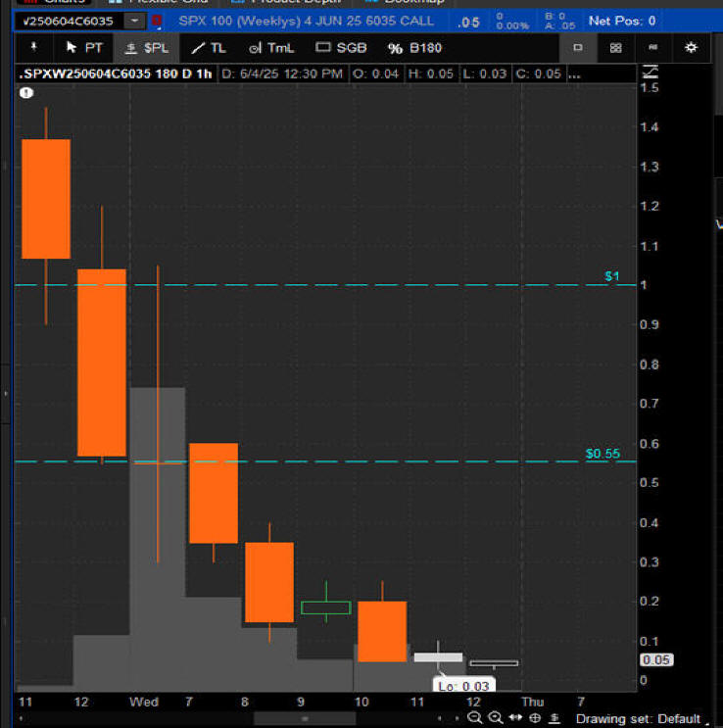
Task: Click the $1 price level label
Action: point(611,276)
